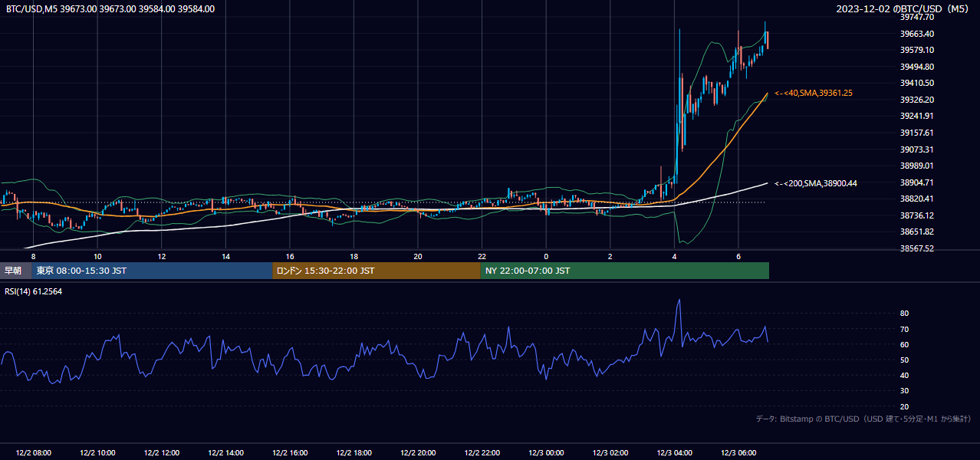Image resolution: width=980 pixels, height=460 pixels.
Task: Click price axis value 38820.41
Action: pyautogui.click(x=916, y=199)
